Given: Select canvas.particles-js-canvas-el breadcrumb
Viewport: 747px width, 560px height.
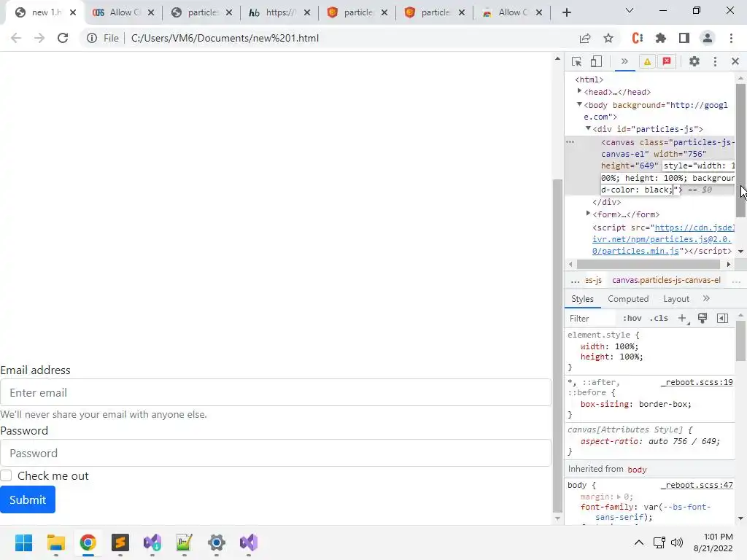Looking at the screenshot, I should point(666,280).
